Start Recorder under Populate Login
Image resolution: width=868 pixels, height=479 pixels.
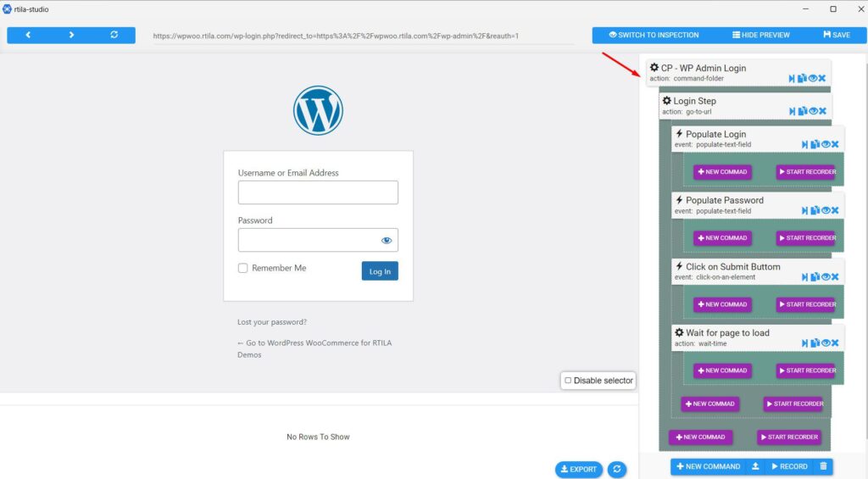coord(807,171)
